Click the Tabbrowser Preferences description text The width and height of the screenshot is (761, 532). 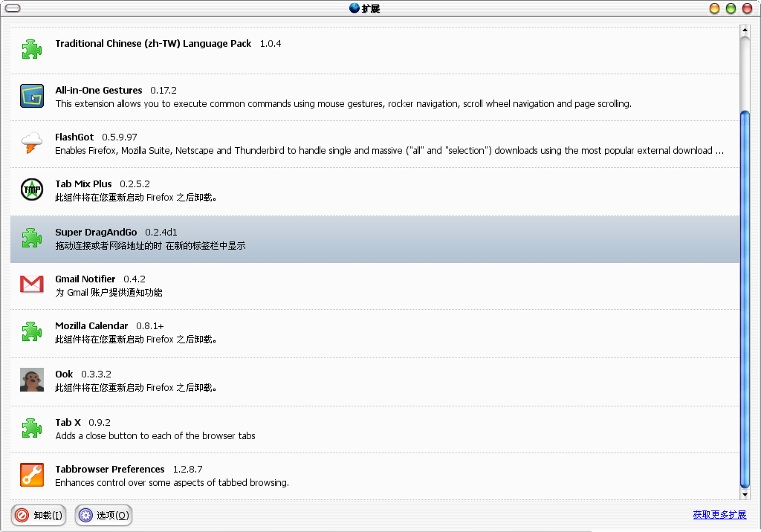[x=172, y=482]
